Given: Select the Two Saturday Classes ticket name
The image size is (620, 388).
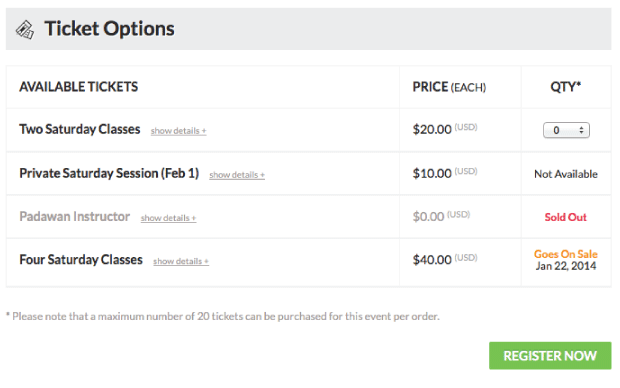Looking at the screenshot, I should pyautogui.click(x=80, y=129).
